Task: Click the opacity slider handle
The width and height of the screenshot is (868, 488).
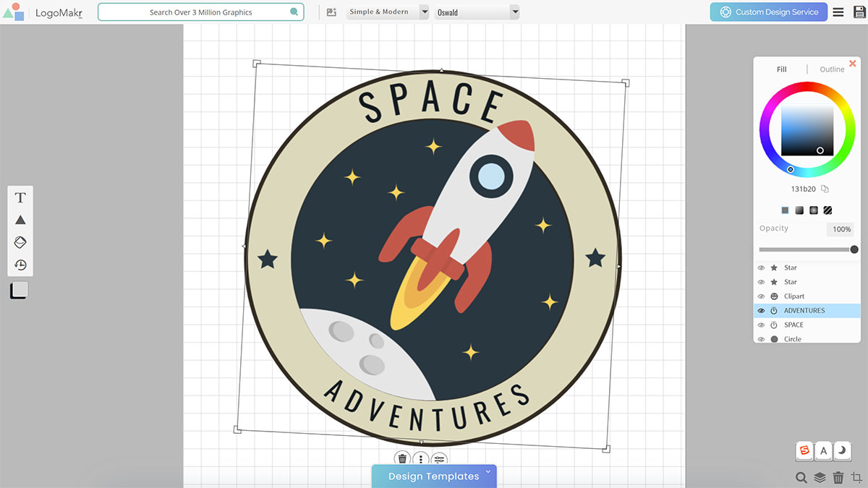Action: (854, 249)
